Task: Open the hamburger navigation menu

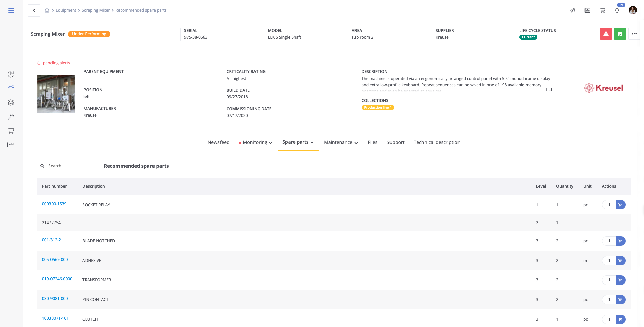Action: (x=11, y=10)
